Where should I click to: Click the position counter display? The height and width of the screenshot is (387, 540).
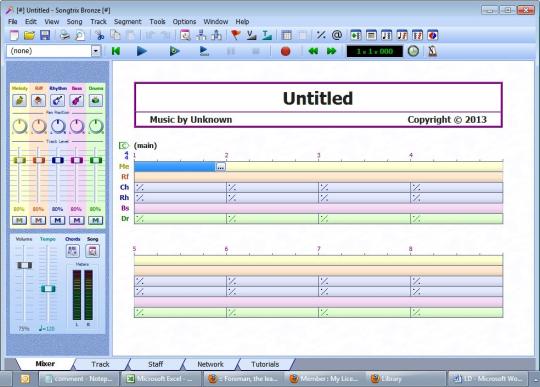tap(375, 51)
